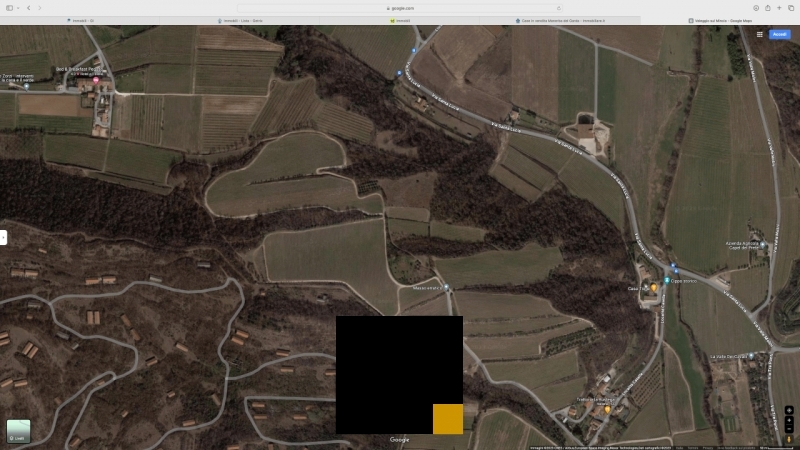Expand the collapsed side panel arrow
800x450 pixels.
pyautogui.click(x=3, y=237)
